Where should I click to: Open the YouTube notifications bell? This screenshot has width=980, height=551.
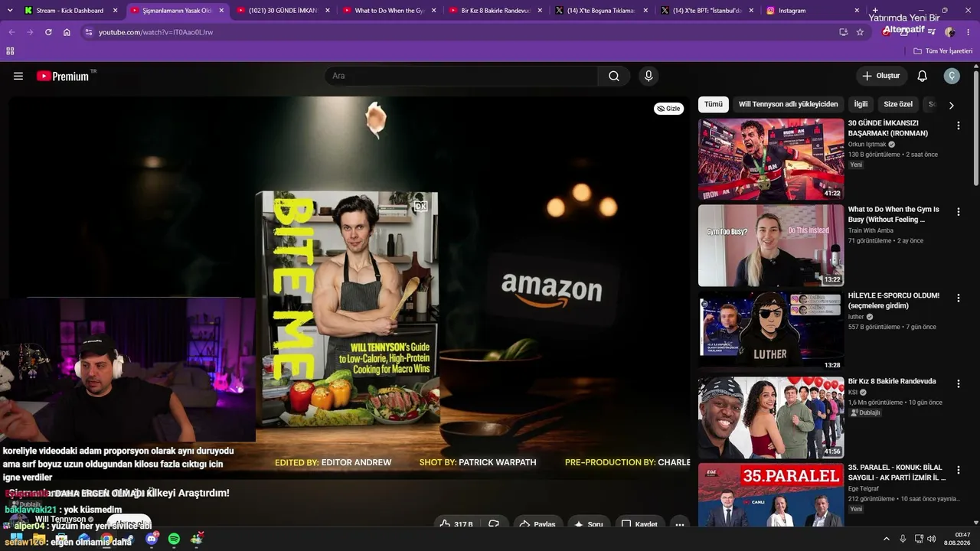click(923, 76)
